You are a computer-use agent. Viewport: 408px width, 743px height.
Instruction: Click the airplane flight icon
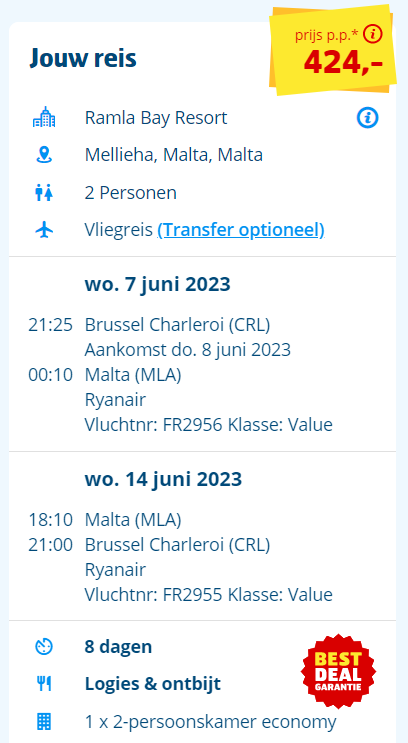coord(44,230)
